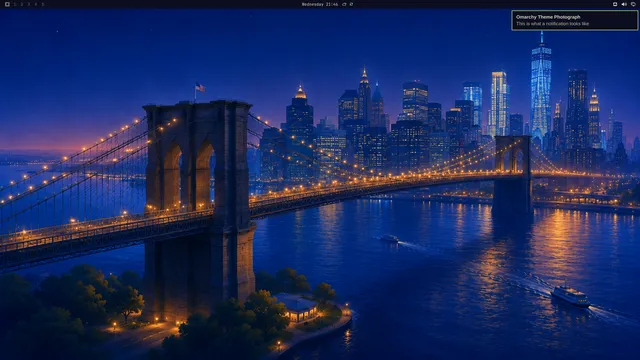Open the volume speaker icon
Screen dimensions: 640x360
pyautogui.click(x=624, y=4)
